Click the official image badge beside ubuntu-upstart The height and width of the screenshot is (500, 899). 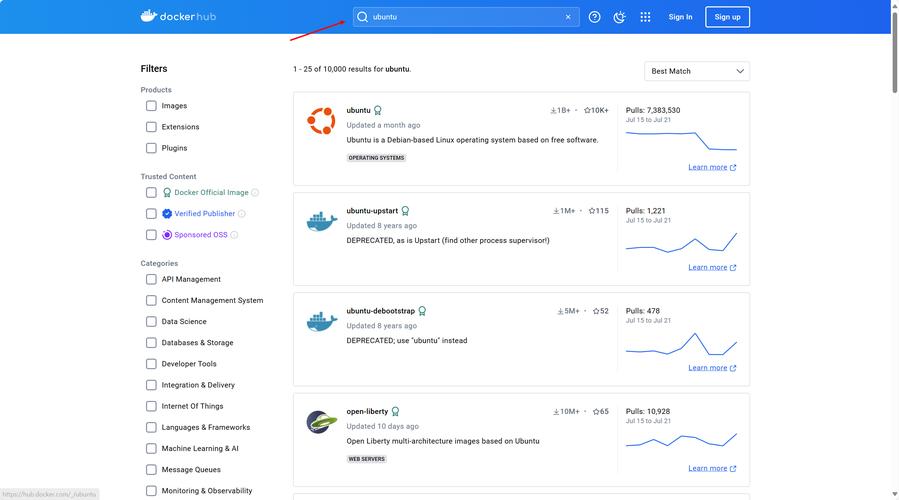[405, 210]
